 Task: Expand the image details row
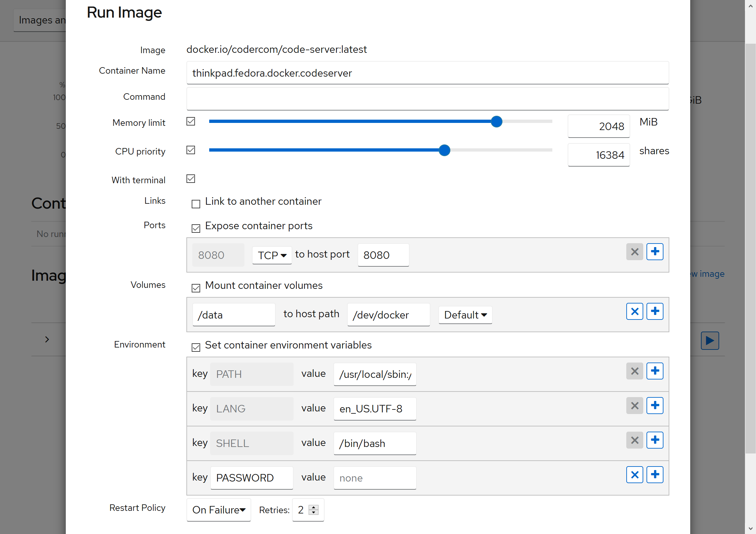pyautogui.click(x=47, y=339)
